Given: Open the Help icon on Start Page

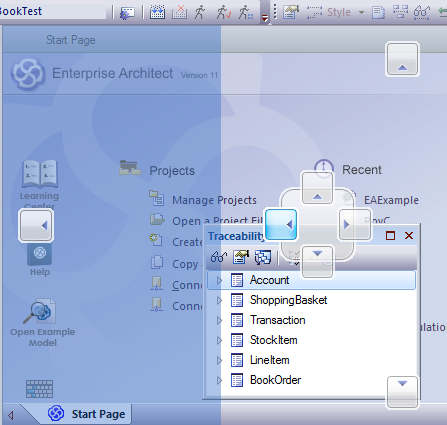Looking at the screenshot, I should [40, 254].
